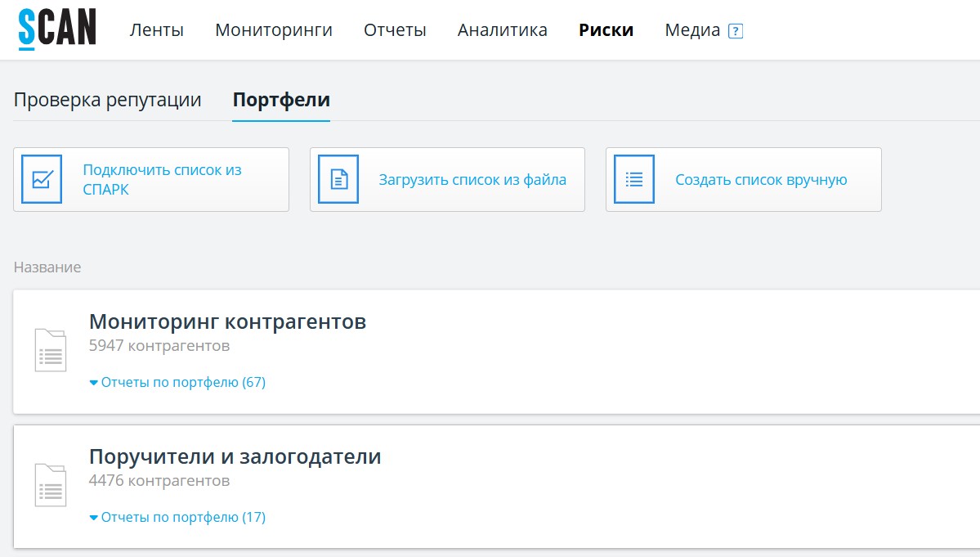Click the SCAN logo
The image size is (980, 557).
(56, 26)
